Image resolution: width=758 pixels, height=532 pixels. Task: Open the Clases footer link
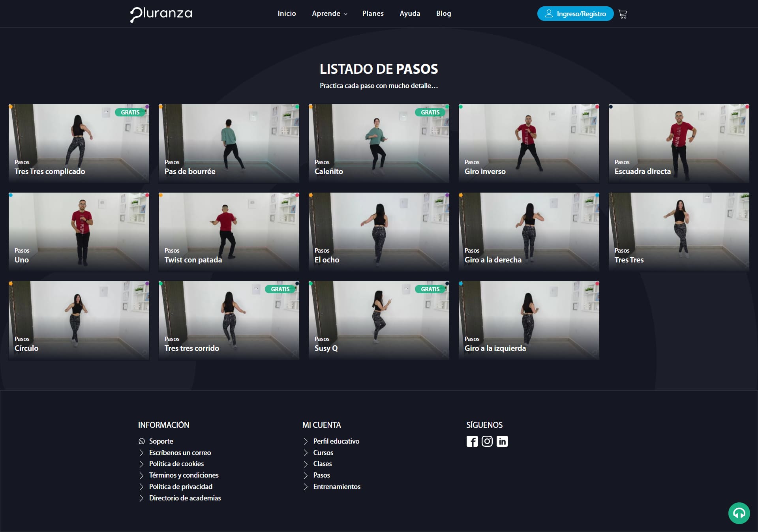tap(323, 464)
